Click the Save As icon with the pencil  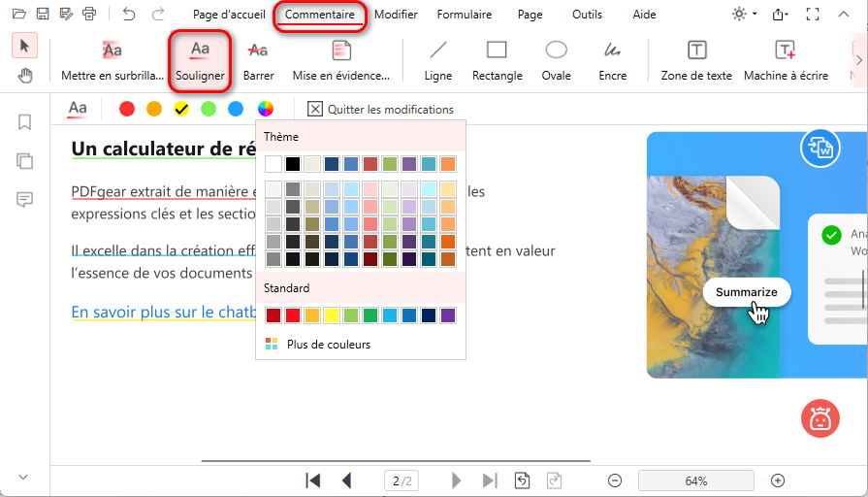coord(66,14)
